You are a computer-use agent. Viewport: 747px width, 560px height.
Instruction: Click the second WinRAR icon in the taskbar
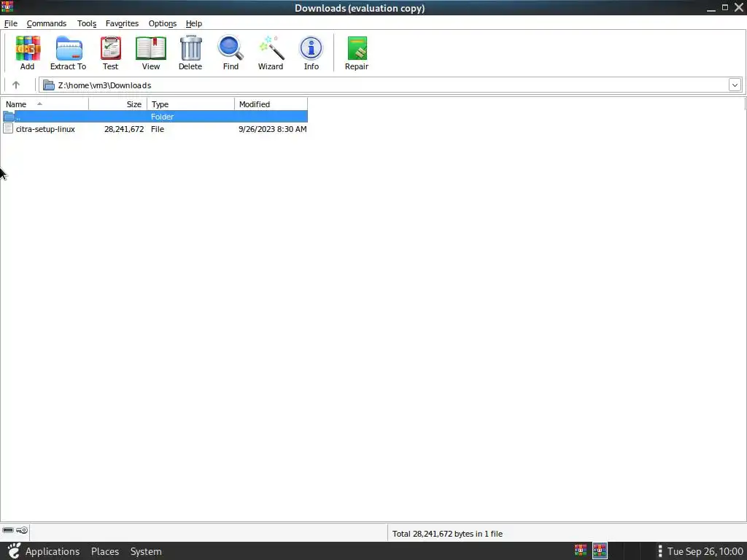pyautogui.click(x=600, y=551)
